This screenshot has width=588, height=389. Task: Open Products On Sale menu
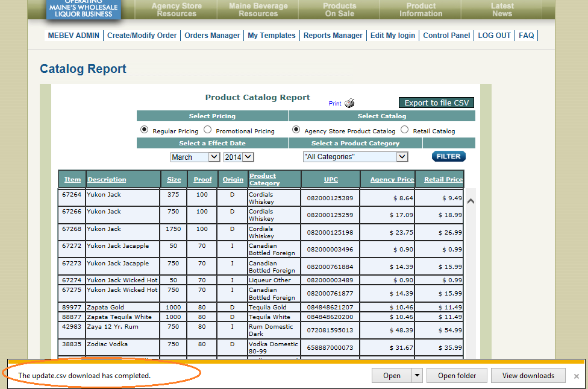(x=339, y=10)
